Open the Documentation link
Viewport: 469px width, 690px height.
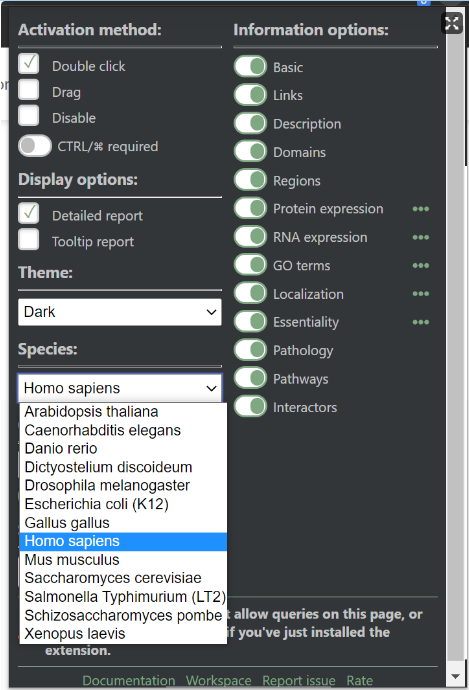[x=128, y=681]
